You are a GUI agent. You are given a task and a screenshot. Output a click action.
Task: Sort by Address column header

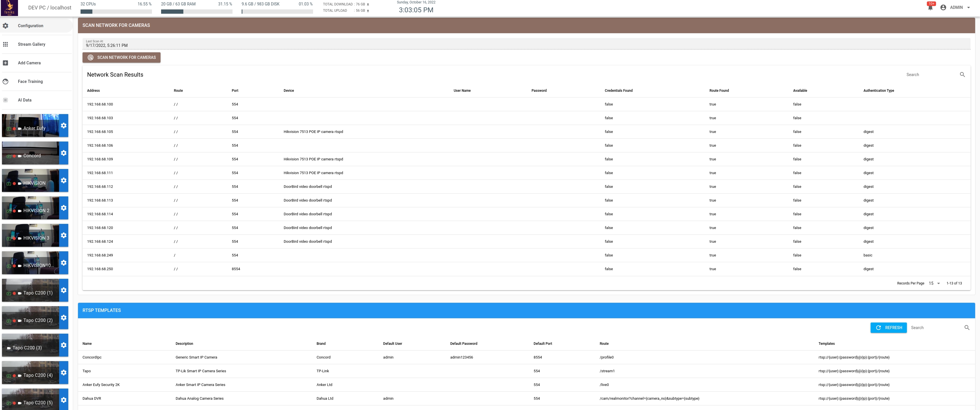click(x=93, y=91)
